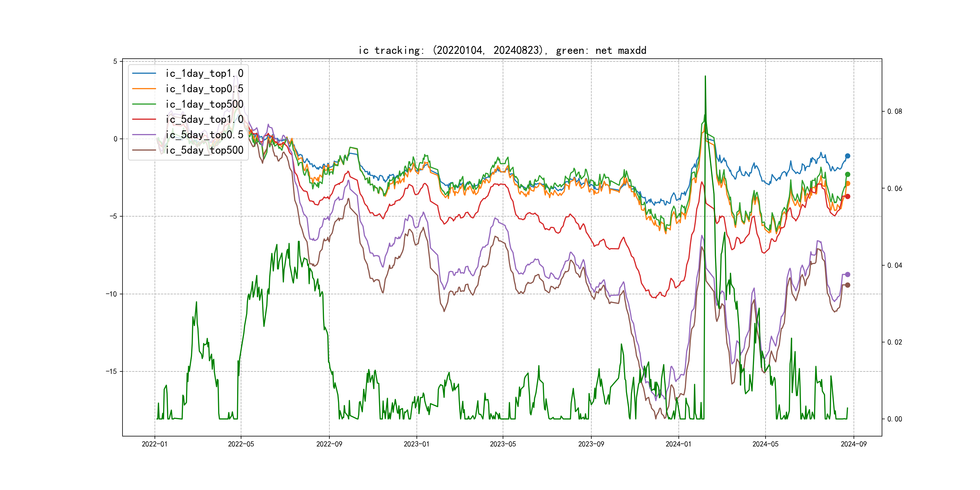
Task: Select the ic_5day_top0.5 legend label
Action: 204,135
